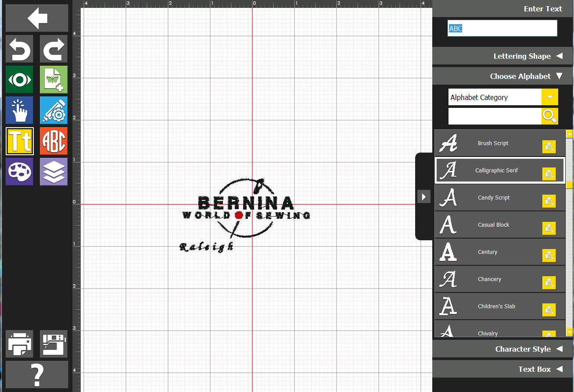Click the back arrow button
The image size is (574, 392).
point(37,18)
